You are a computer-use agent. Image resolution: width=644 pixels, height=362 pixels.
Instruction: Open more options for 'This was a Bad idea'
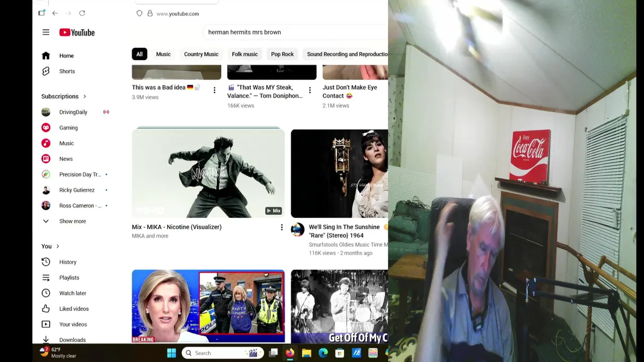tap(214, 90)
